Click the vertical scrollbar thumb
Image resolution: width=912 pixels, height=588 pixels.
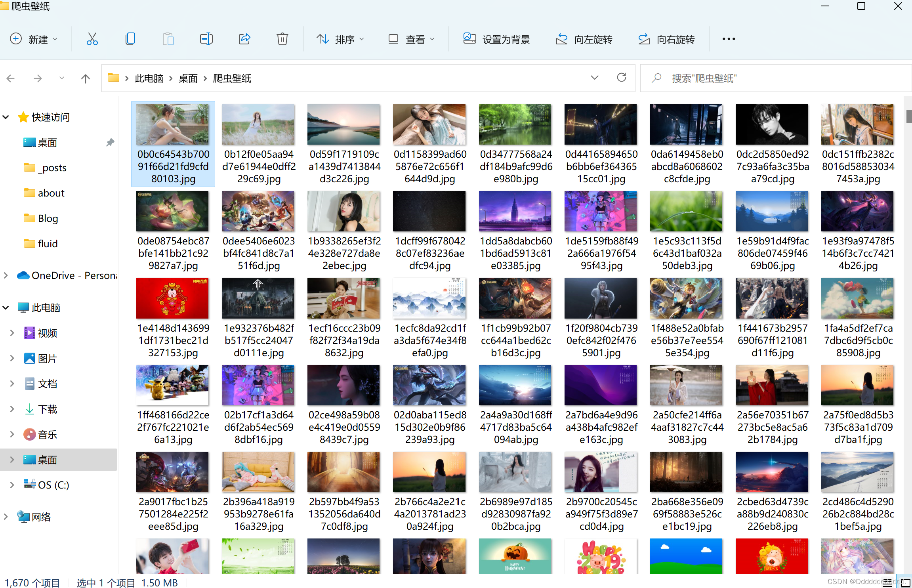908,116
